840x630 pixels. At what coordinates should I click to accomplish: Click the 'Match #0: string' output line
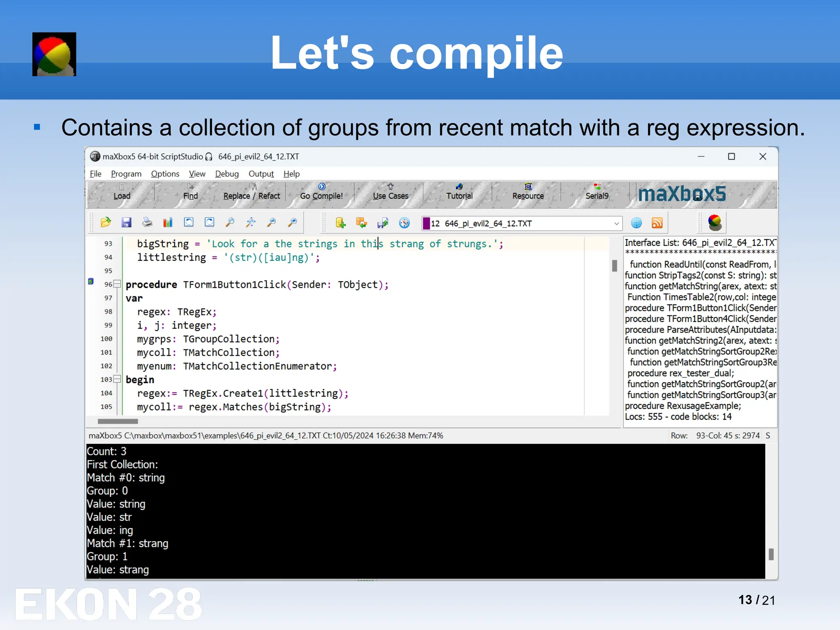point(126,477)
